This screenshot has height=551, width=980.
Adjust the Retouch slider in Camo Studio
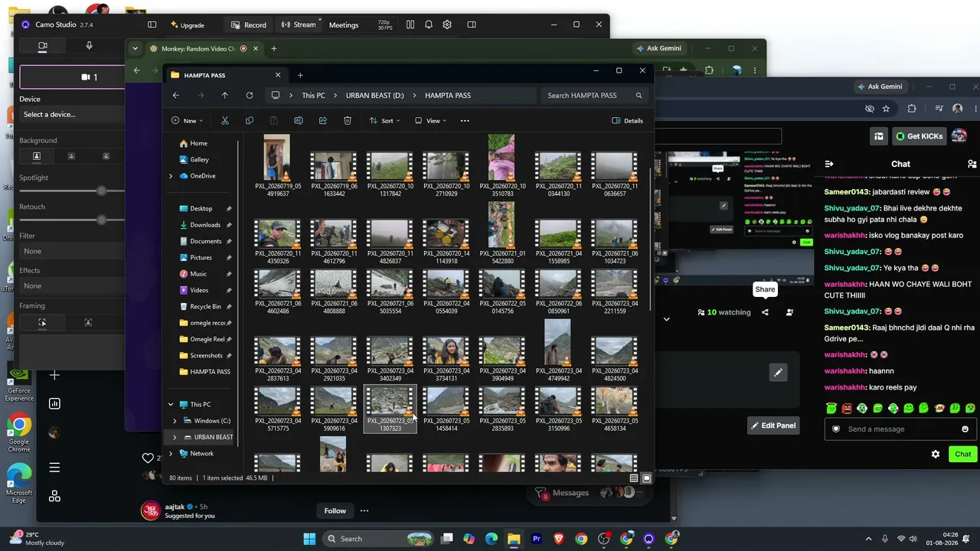(x=101, y=220)
